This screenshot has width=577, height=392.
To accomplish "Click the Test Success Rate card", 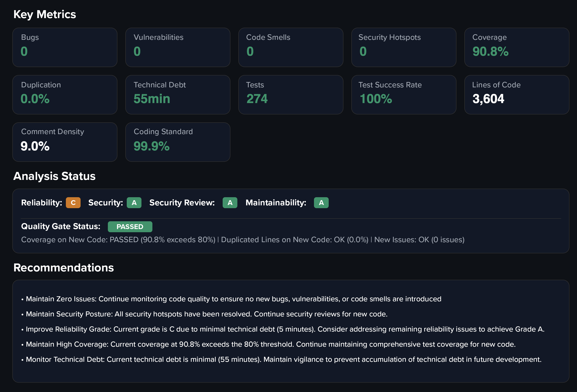I will tap(404, 95).
